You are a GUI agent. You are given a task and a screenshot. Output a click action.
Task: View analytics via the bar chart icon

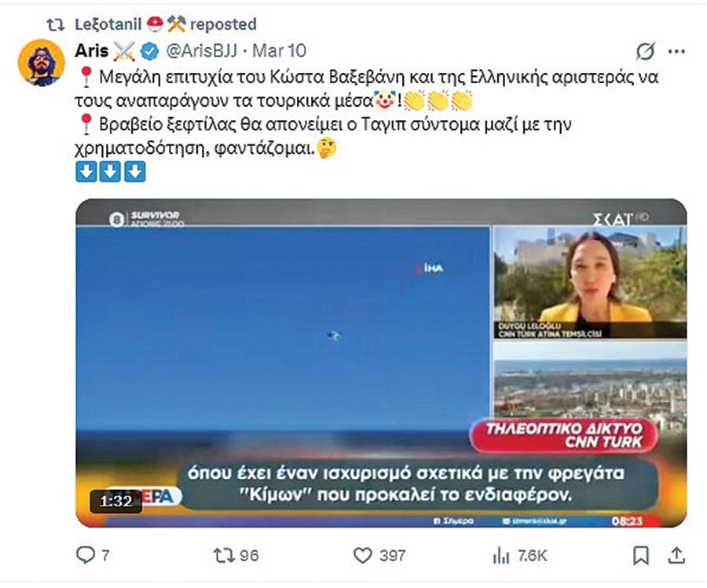click(501, 556)
